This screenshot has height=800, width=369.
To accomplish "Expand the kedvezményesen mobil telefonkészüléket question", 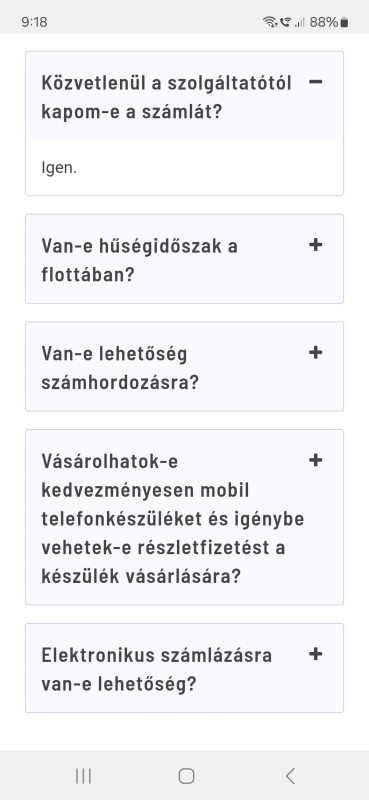I will pos(184,517).
